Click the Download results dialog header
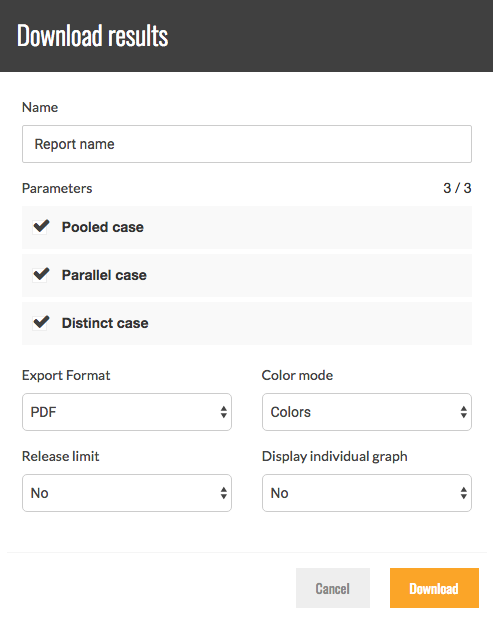 246,36
